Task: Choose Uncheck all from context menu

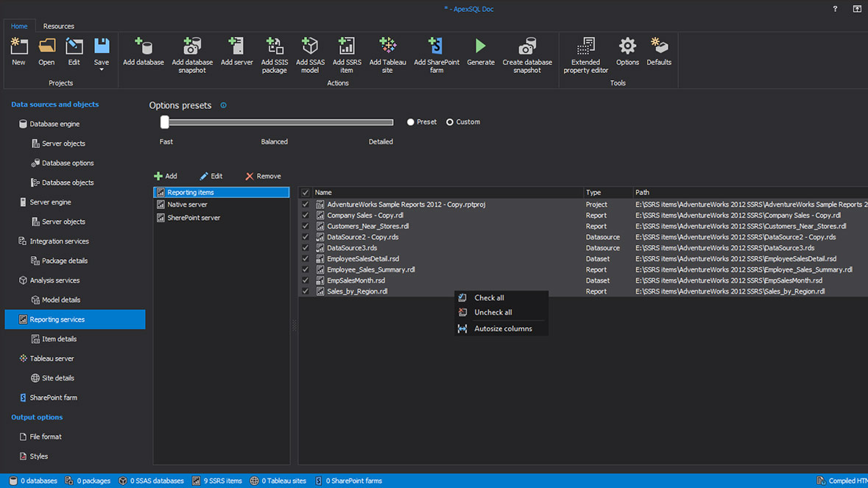Action: tap(501, 312)
